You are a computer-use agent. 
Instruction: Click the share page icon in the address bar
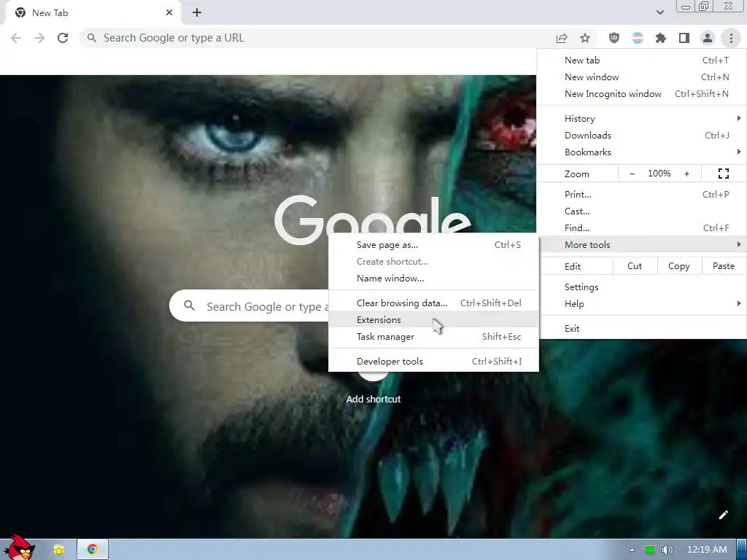tap(562, 38)
